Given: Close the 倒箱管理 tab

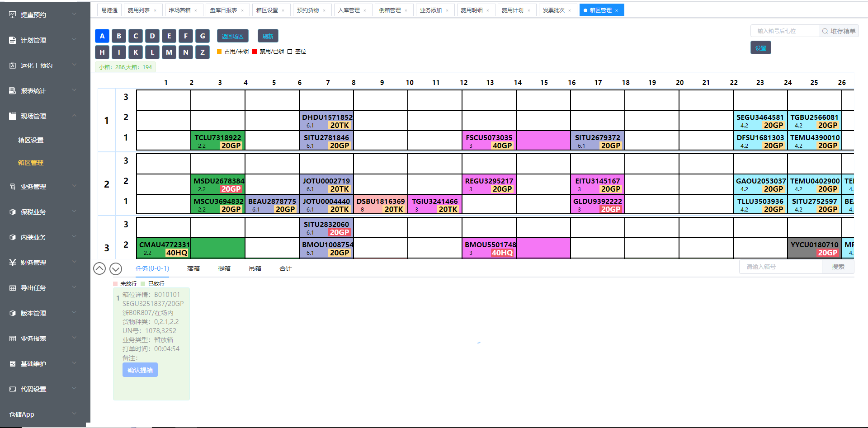Looking at the screenshot, I should [406, 10].
